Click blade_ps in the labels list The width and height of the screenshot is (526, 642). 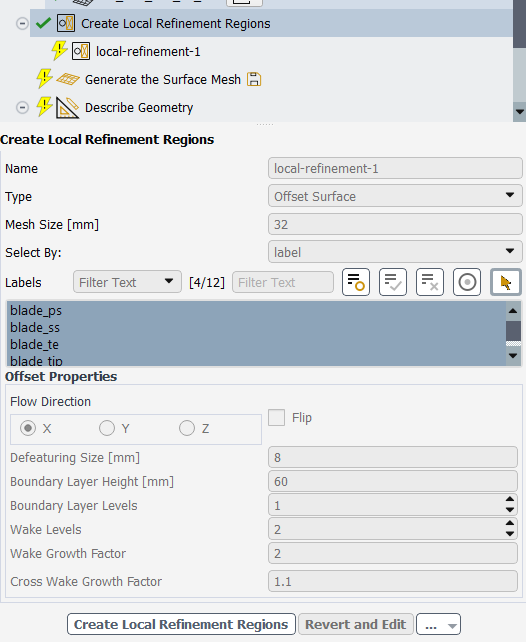(x=36, y=311)
